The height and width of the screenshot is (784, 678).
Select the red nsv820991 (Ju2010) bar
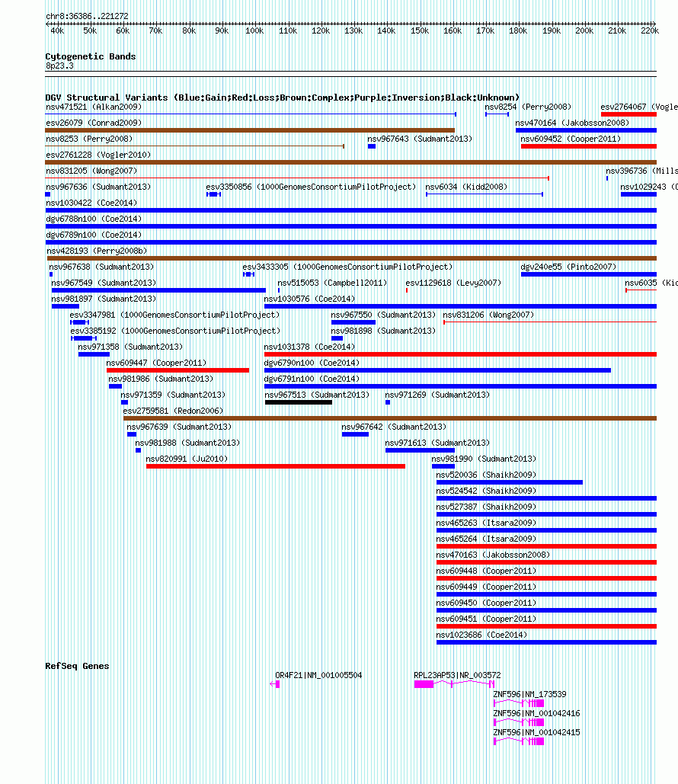(276, 466)
